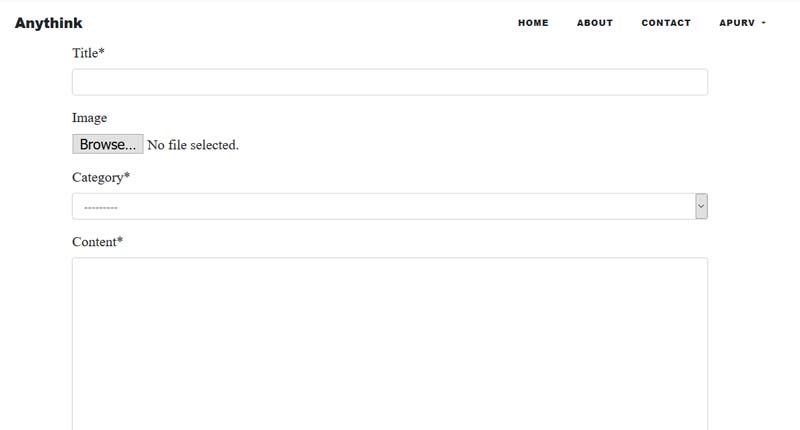The width and height of the screenshot is (800, 430).
Task: Click the Content* field label
Action: point(97,242)
